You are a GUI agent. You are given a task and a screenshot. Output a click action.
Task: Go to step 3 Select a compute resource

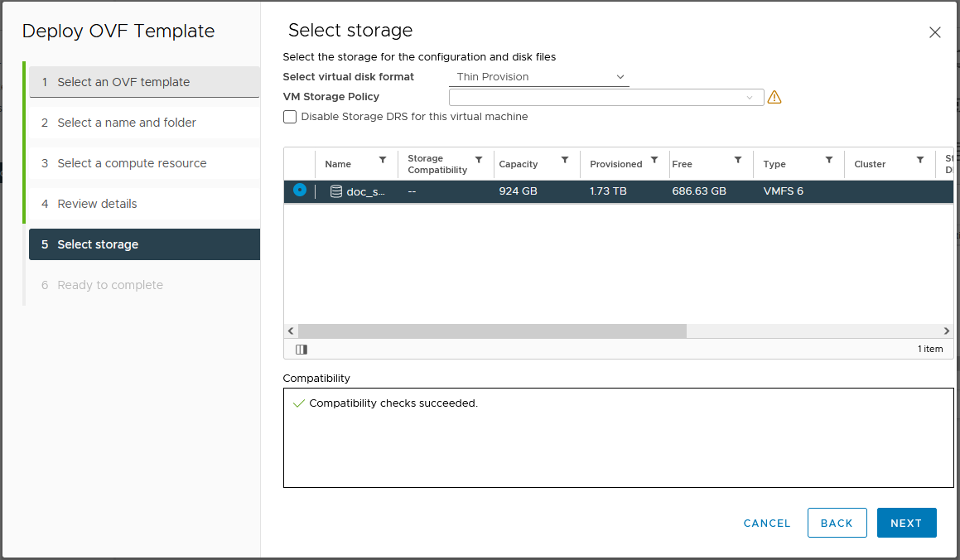tap(144, 163)
